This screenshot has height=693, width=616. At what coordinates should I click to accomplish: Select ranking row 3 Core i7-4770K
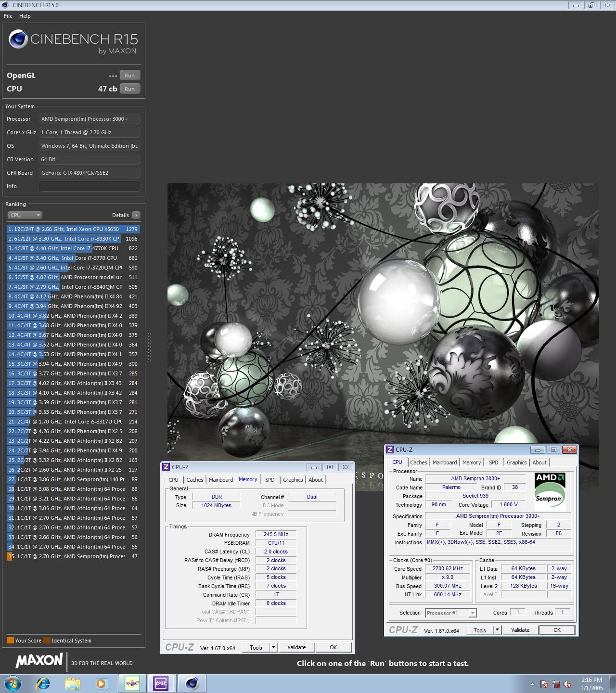(73, 248)
